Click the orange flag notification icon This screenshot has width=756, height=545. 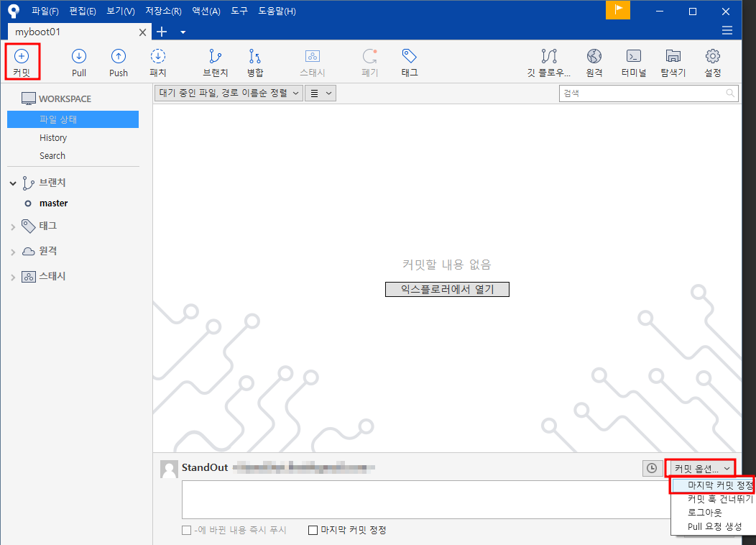tap(617, 10)
